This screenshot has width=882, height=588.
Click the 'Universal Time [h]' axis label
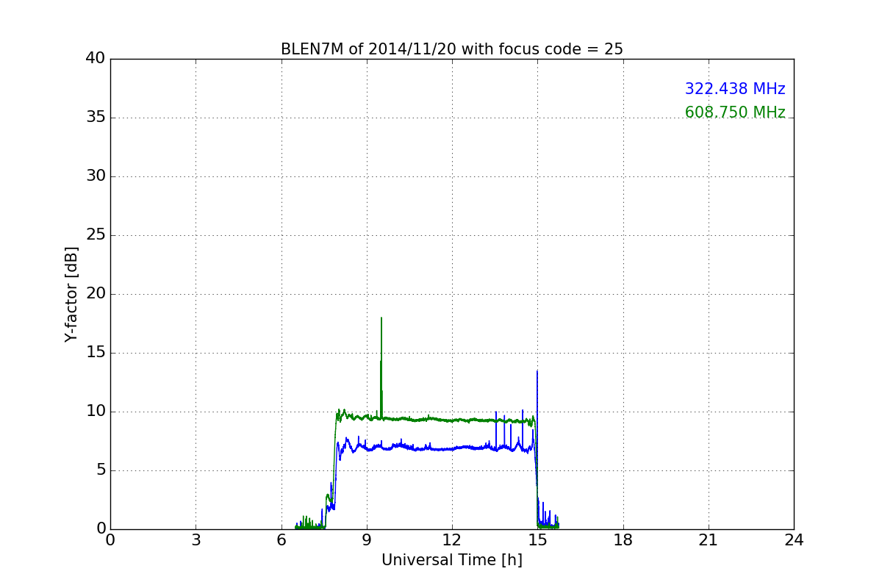(x=452, y=560)
